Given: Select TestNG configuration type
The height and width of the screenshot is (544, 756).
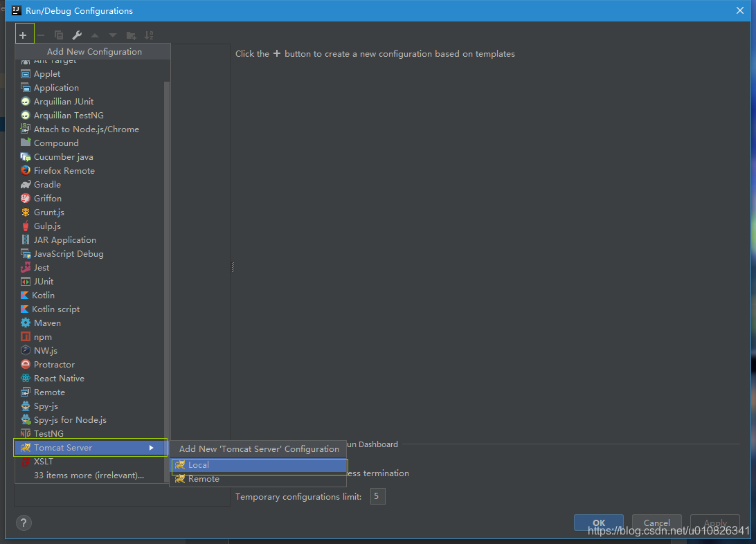Looking at the screenshot, I should coord(90,434).
